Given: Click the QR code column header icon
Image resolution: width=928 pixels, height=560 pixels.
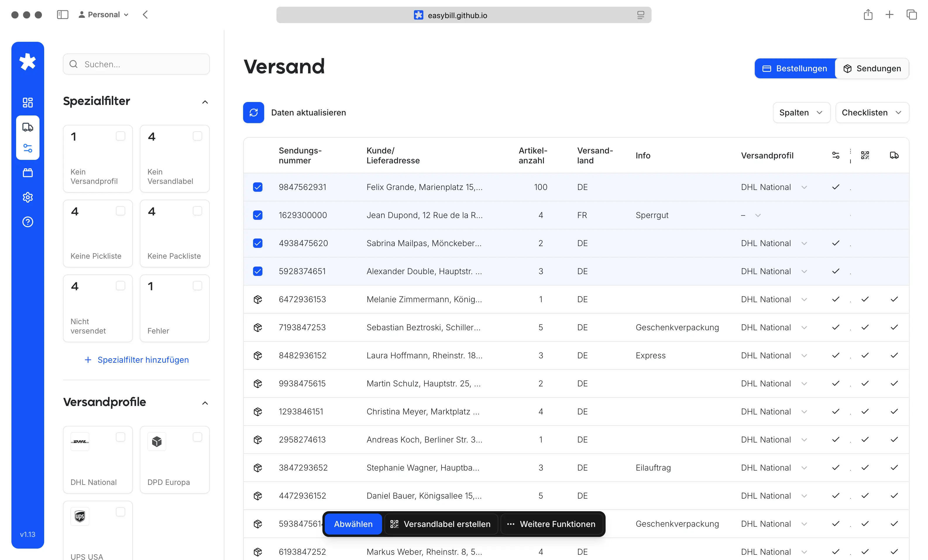Looking at the screenshot, I should click(x=865, y=155).
